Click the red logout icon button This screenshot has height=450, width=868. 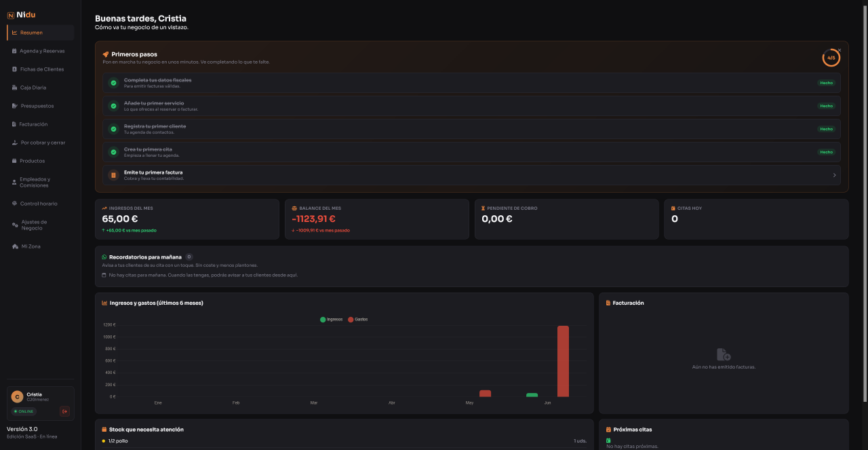[x=64, y=411]
